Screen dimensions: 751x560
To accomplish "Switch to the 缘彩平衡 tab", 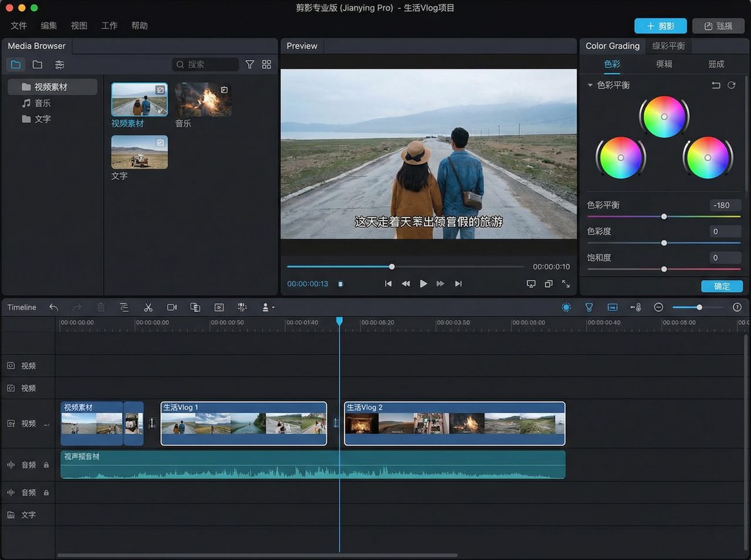I will coord(668,46).
